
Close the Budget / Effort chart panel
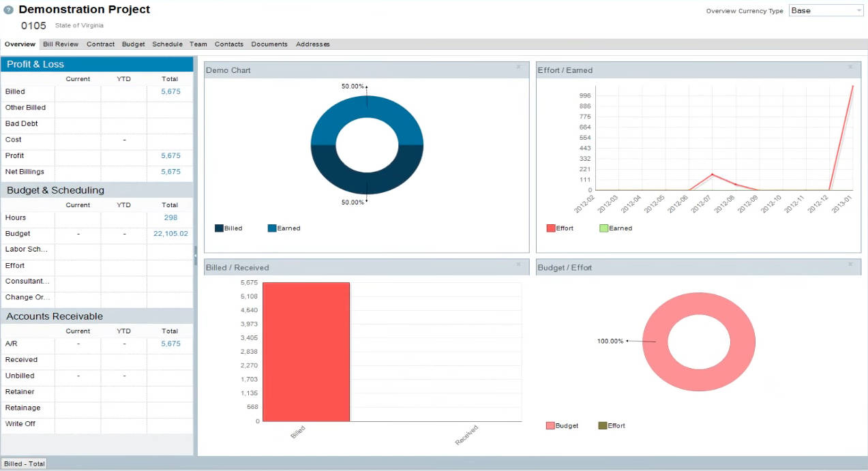pos(850,264)
